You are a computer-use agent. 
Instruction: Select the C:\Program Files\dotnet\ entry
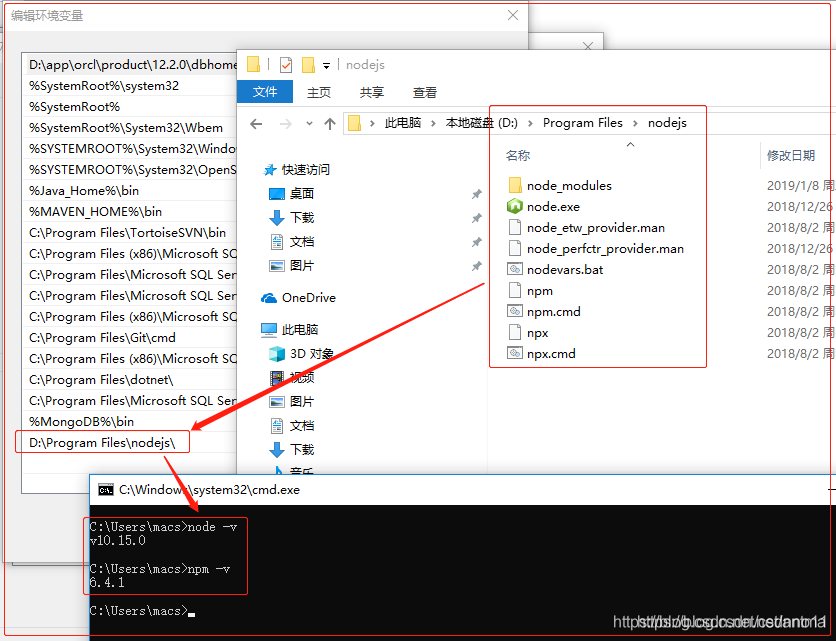[130, 380]
